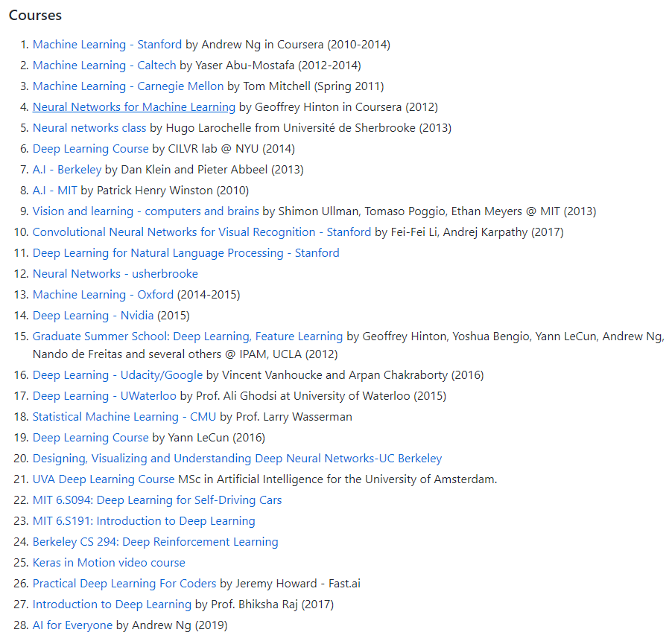Open UVA Deep Learning Course link
The width and height of the screenshot is (672, 638).
[104, 479]
